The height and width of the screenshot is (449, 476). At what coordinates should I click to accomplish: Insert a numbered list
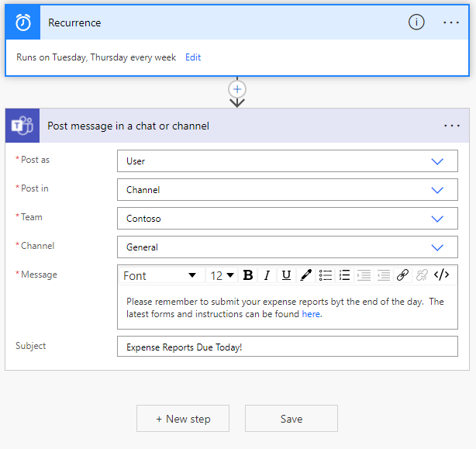coord(345,275)
